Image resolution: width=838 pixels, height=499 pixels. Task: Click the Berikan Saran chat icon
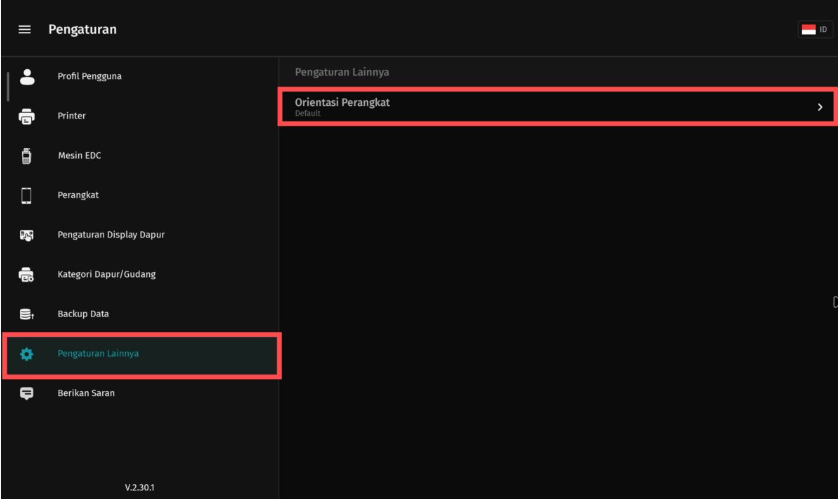click(x=27, y=393)
